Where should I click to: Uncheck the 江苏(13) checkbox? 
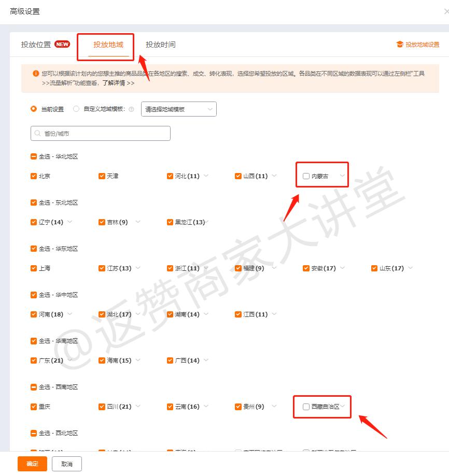click(x=102, y=268)
